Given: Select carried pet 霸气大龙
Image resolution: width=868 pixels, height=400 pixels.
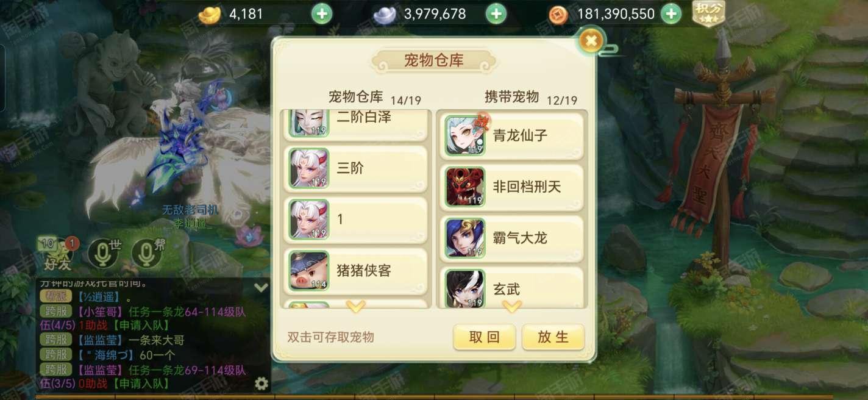Looking at the screenshot, I should [x=512, y=238].
